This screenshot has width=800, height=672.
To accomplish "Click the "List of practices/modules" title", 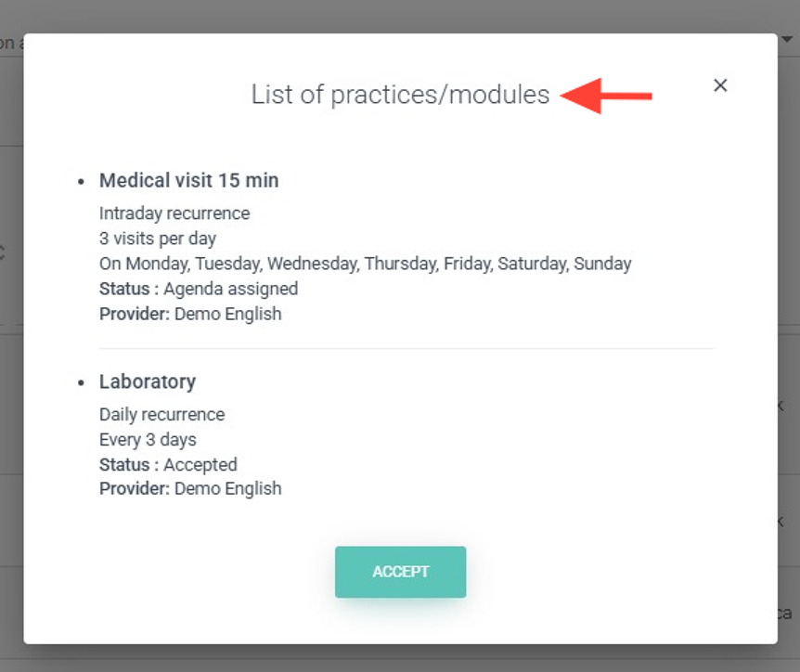I will click(400, 95).
